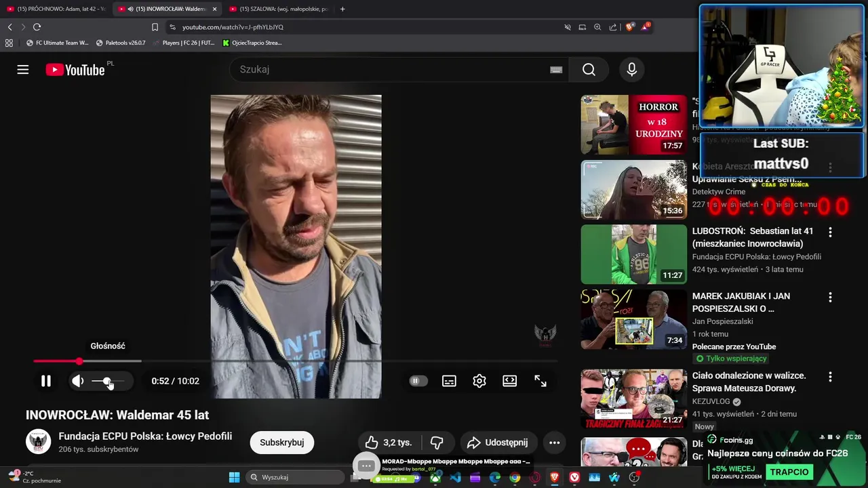Open Fundacja ECPU Polska channel avatar
This screenshot has height=488, width=868.
pos(38,442)
